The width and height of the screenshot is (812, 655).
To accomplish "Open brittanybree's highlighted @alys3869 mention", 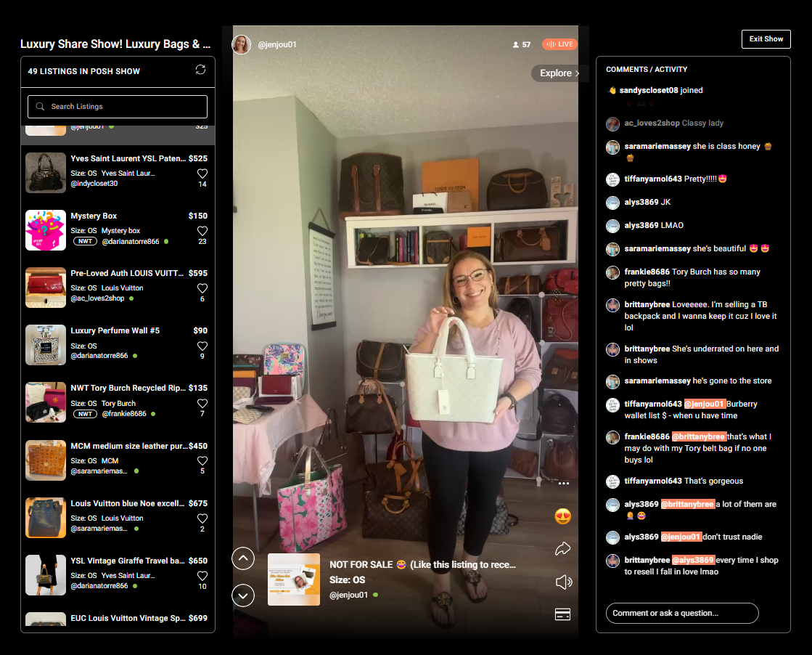I will pyautogui.click(x=693, y=561).
